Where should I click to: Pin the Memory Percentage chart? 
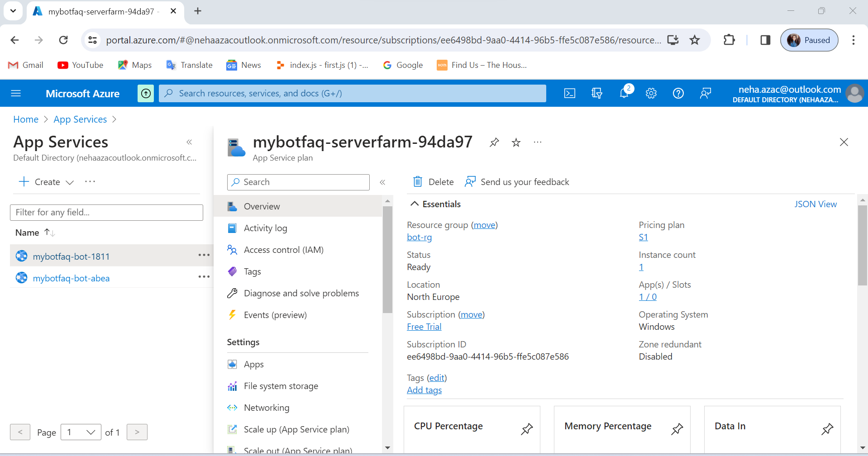677,429
